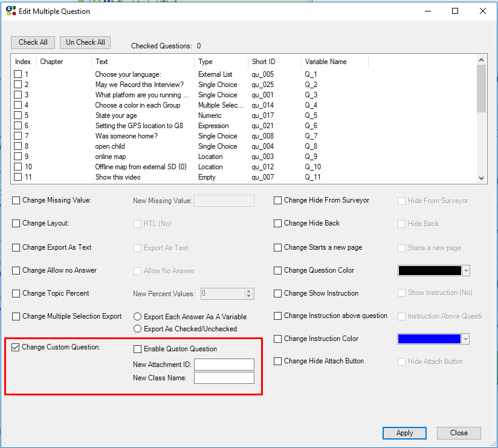
Task: Click the 'External List' type cell
Action: (x=215, y=74)
